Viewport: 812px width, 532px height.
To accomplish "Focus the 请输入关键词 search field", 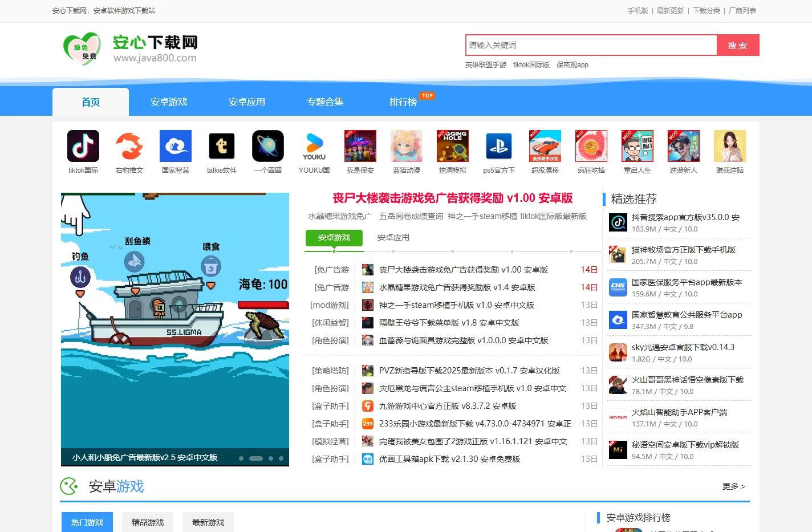I will point(591,45).
